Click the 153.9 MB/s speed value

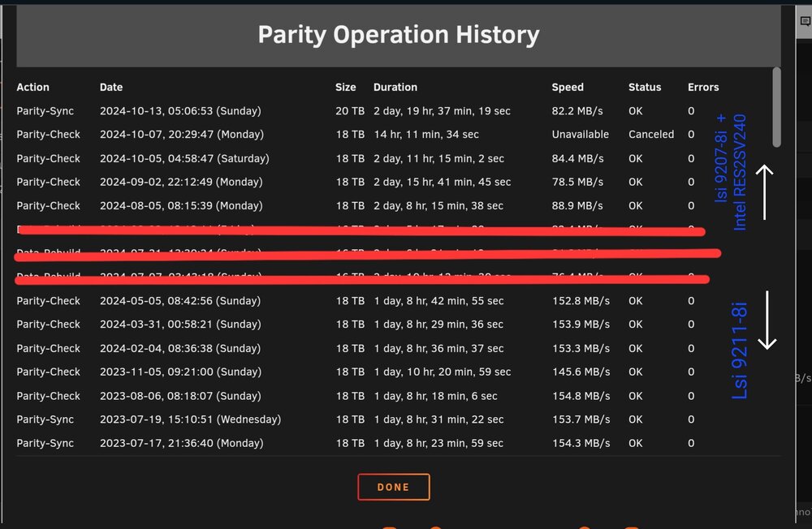[x=581, y=324]
